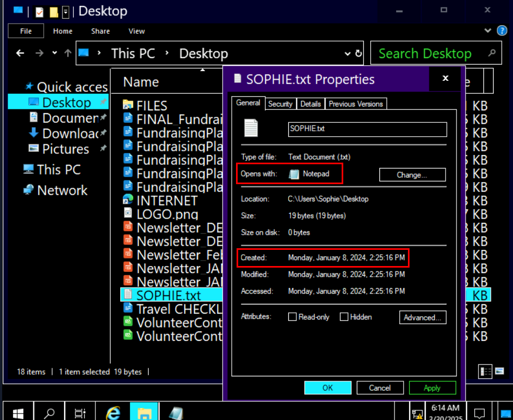Check the Hidden attribute checkbox

tap(344, 317)
